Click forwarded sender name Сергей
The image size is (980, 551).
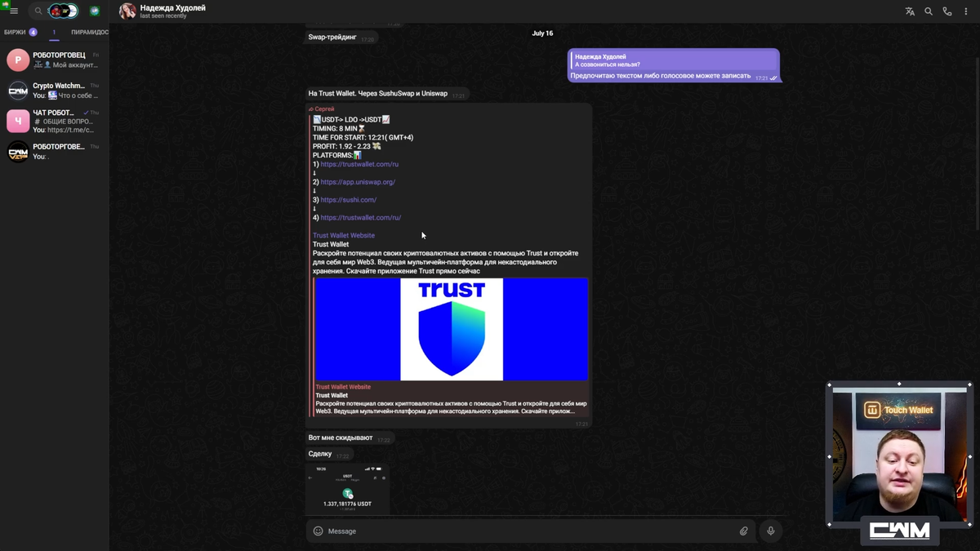(x=324, y=109)
